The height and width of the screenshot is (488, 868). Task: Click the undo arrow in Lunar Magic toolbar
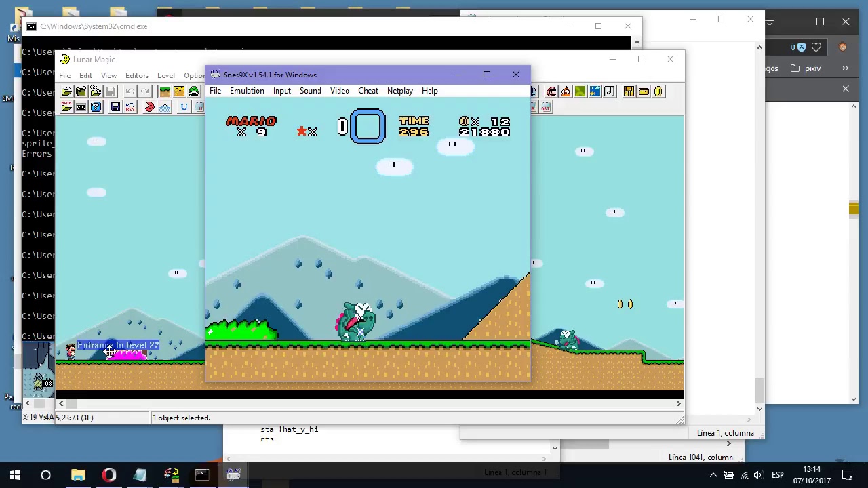click(130, 91)
